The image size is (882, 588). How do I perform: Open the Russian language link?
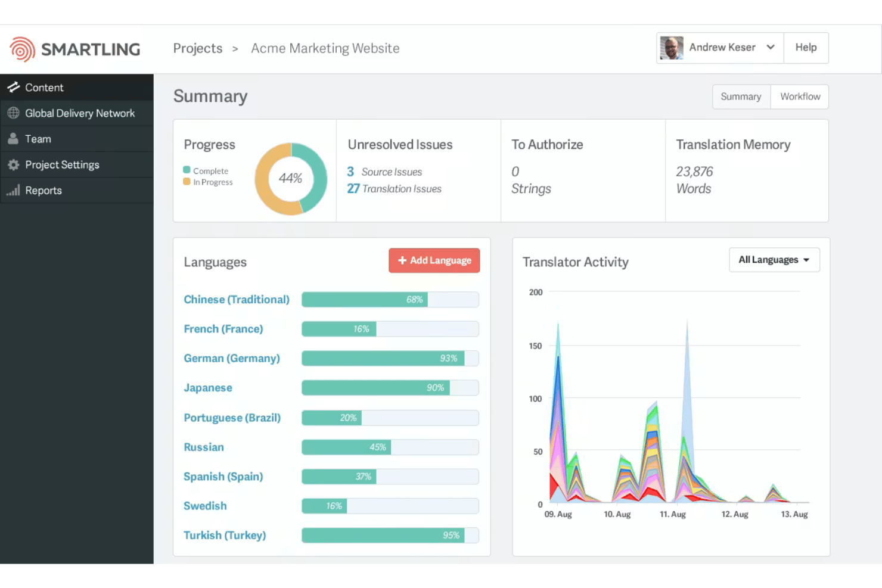click(x=204, y=447)
